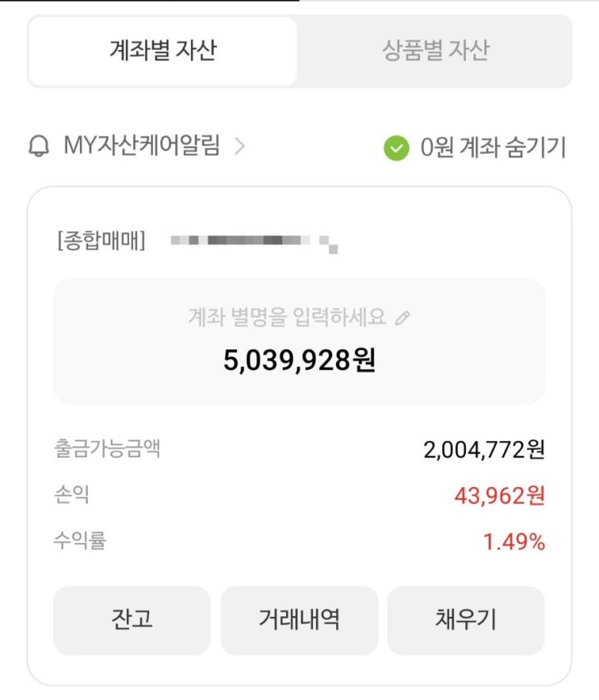The image size is (599, 700).
Task: Click the bell icon beside MY자산케어알림
Action: (38, 148)
